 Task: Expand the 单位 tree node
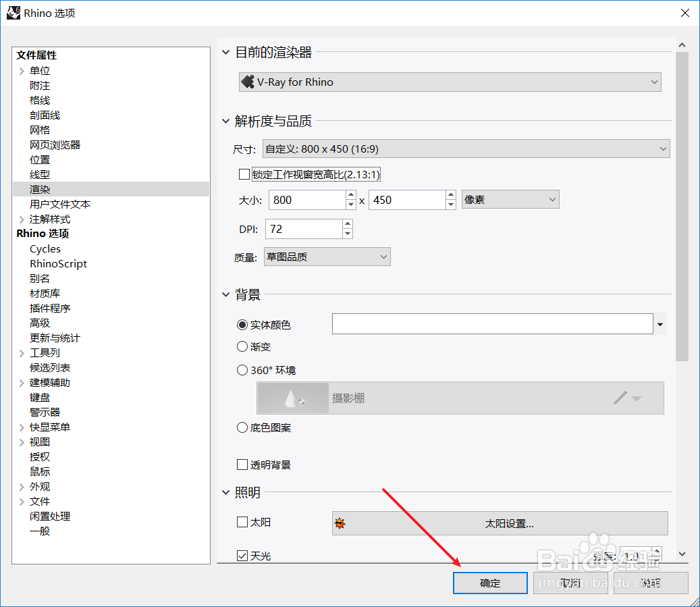pyautogui.click(x=22, y=71)
